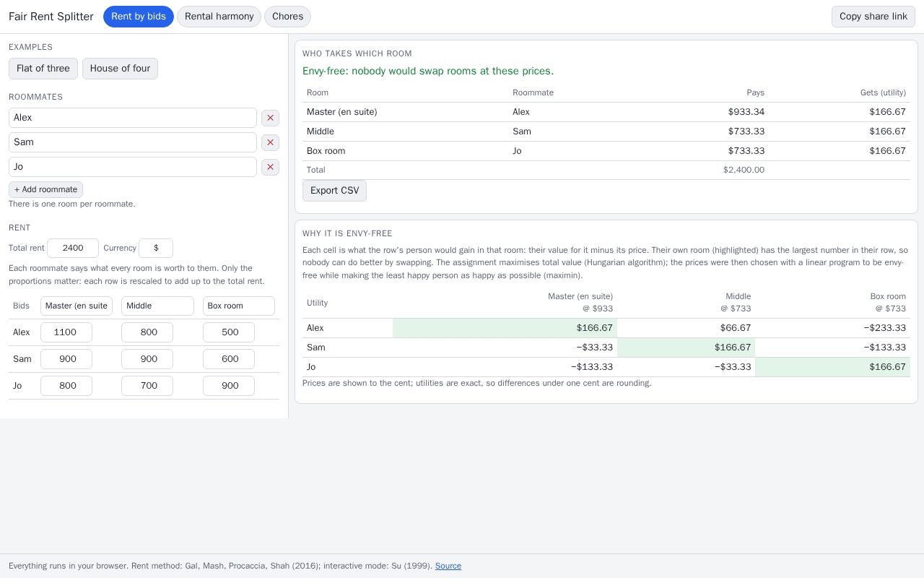Edit Jo's bid of 700 for Middle
924x578 pixels.
[147, 386]
